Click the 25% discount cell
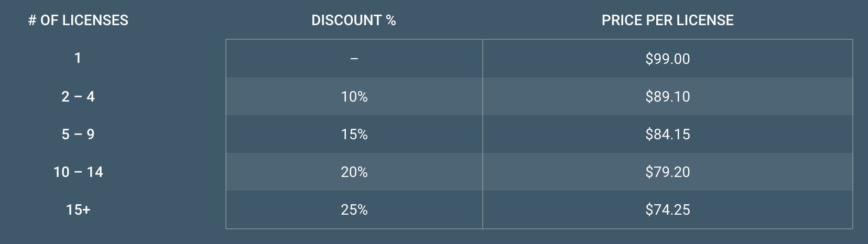The height and width of the screenshot is (244, 868). [x=354, y=209]
